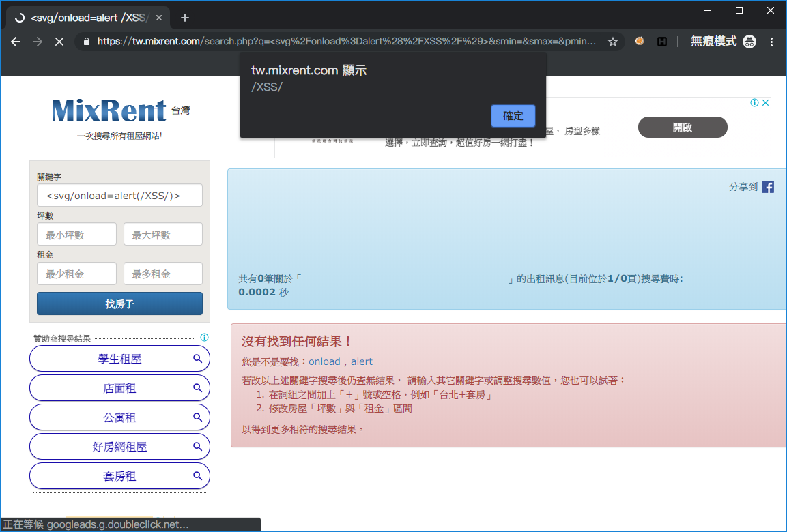Click the padlock site info icon
Image resolution: width=787 pixels, height=532 pixels.
[86, 42]
